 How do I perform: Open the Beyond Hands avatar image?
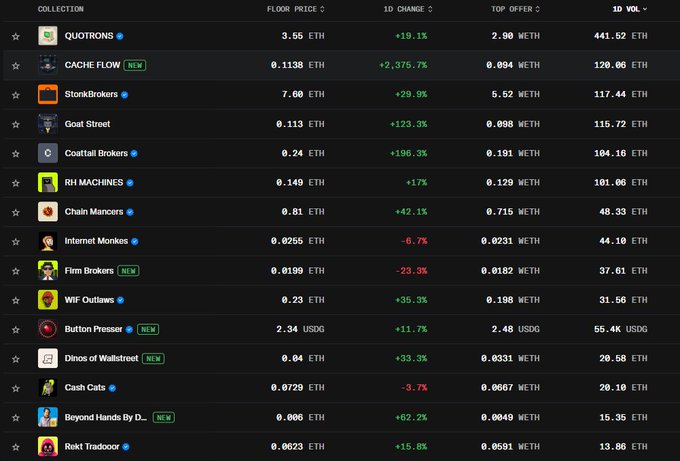[x=48, y=417]
